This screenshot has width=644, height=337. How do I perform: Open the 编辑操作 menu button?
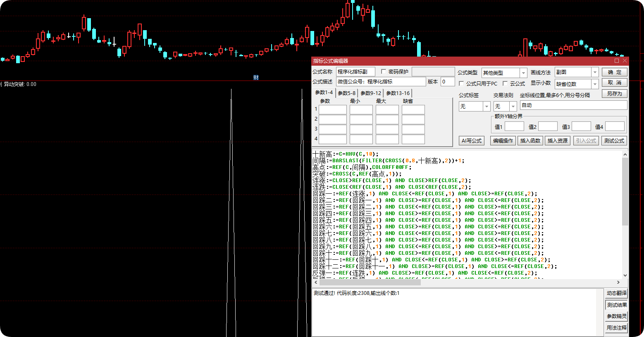pos(503,141)
